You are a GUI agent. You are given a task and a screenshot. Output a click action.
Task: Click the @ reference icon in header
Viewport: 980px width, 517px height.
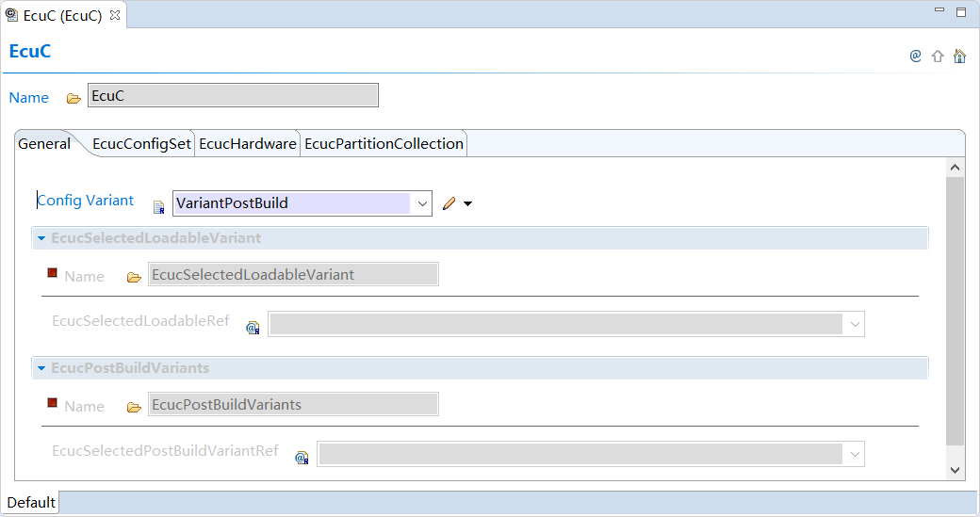(915, 57)
